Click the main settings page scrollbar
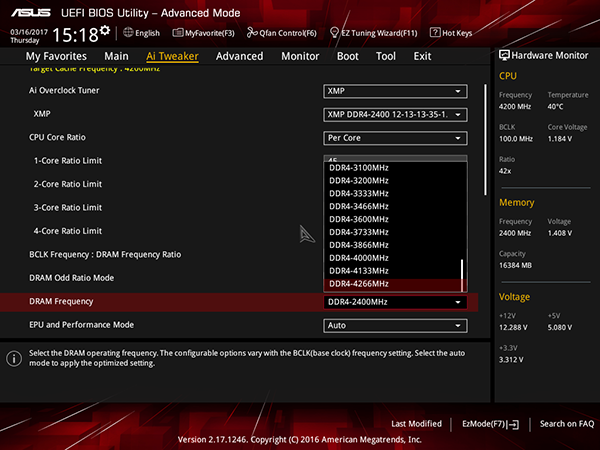 click(485, 140)
